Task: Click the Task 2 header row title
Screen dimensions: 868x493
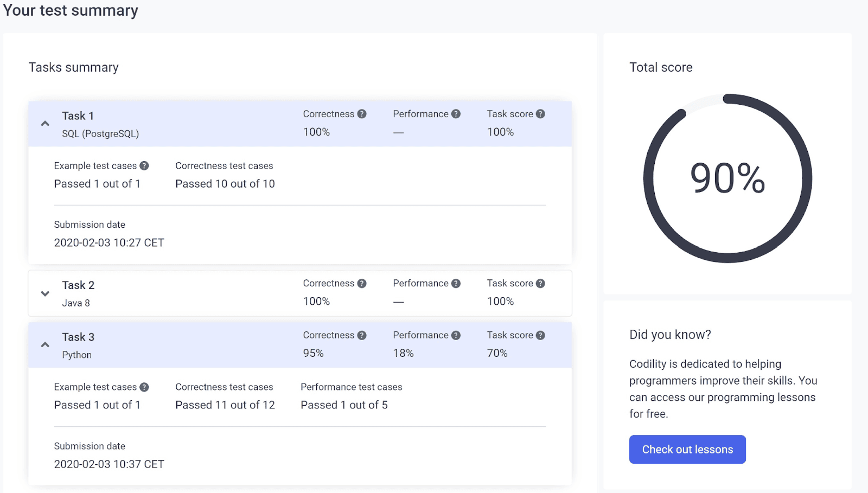Action: [78, 285]
